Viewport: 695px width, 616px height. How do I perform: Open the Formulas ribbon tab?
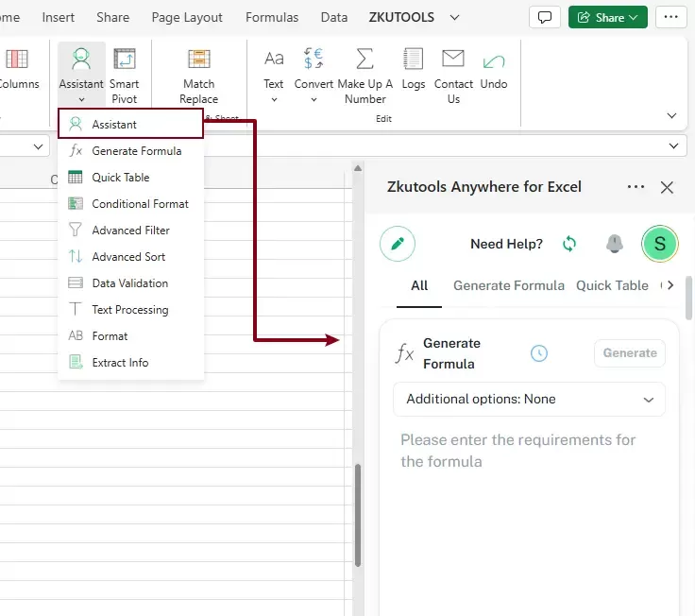(272, 17)
